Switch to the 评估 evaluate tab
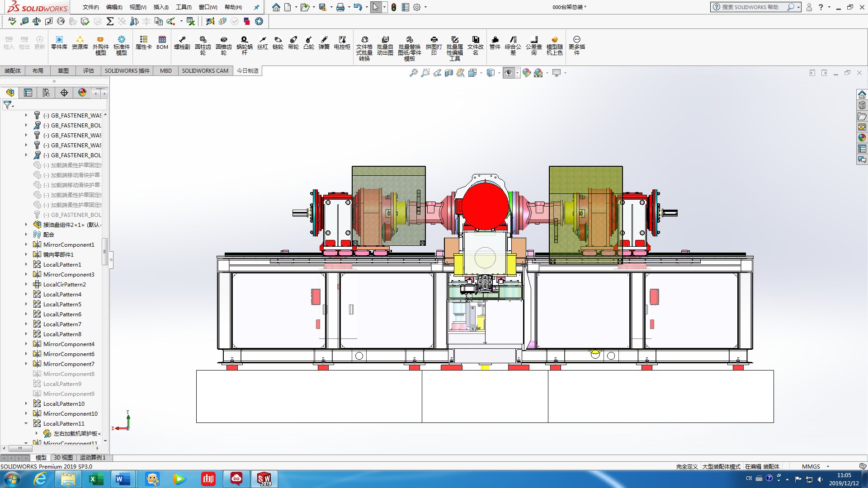Screen dimensions: 868x488 coord(89,70)
